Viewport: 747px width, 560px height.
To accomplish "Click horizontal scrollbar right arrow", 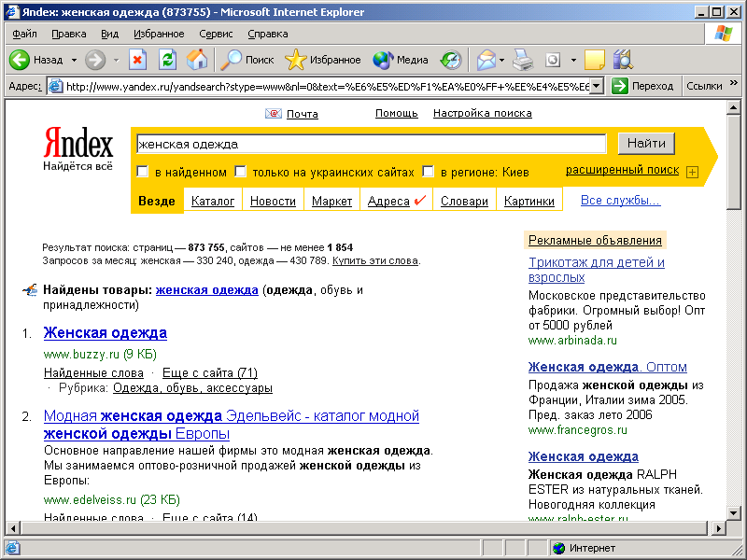I will (x=718, y=528).
